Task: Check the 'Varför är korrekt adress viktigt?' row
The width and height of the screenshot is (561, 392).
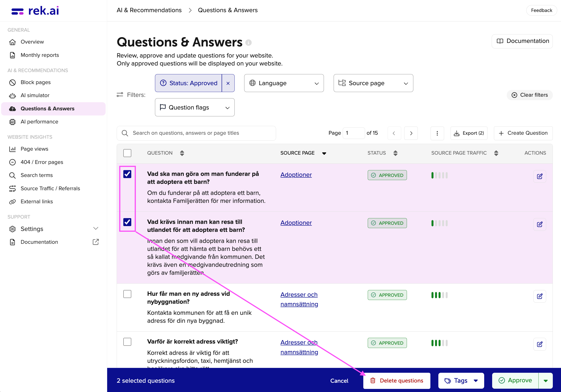Action: tap(127, 342)
